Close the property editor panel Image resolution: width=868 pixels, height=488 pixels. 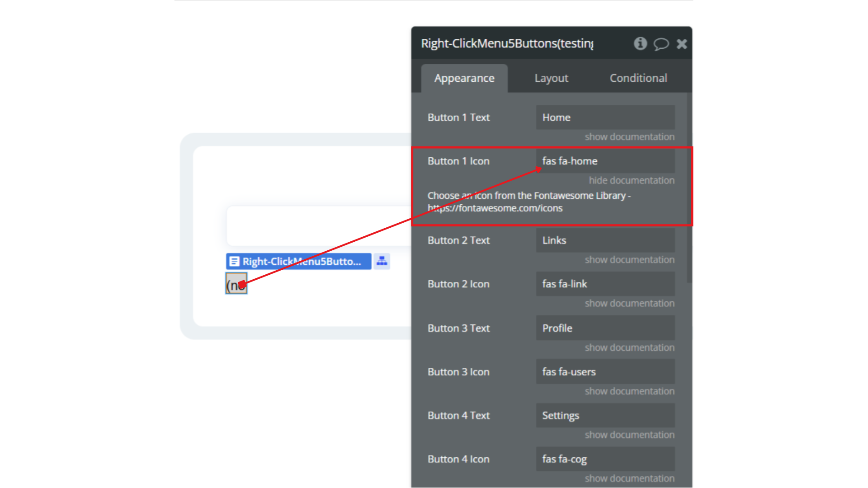tap(682, 44)
